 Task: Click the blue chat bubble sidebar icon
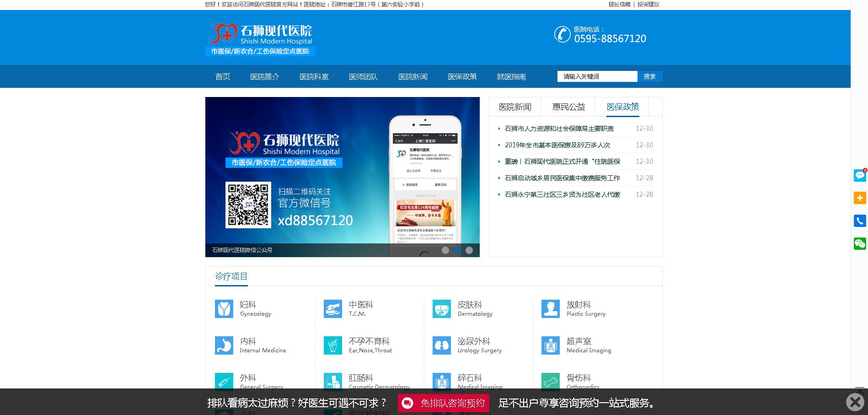[x=860, y=175]
